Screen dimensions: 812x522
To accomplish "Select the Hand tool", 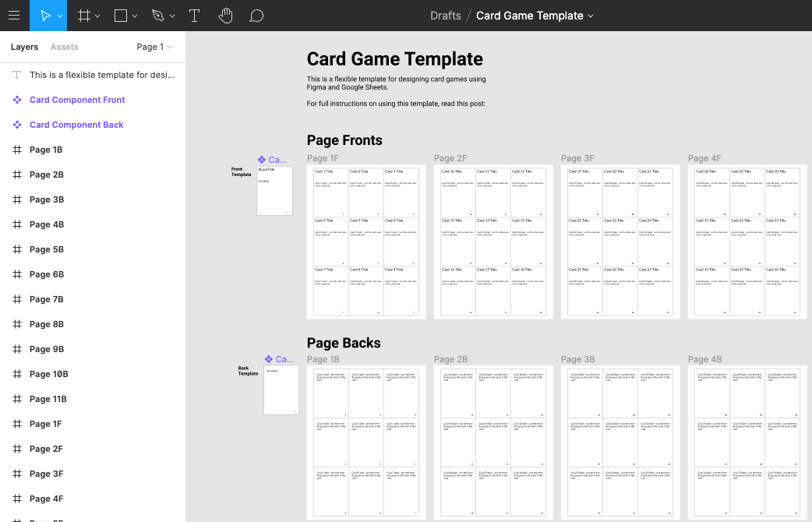I will [225, 16].
